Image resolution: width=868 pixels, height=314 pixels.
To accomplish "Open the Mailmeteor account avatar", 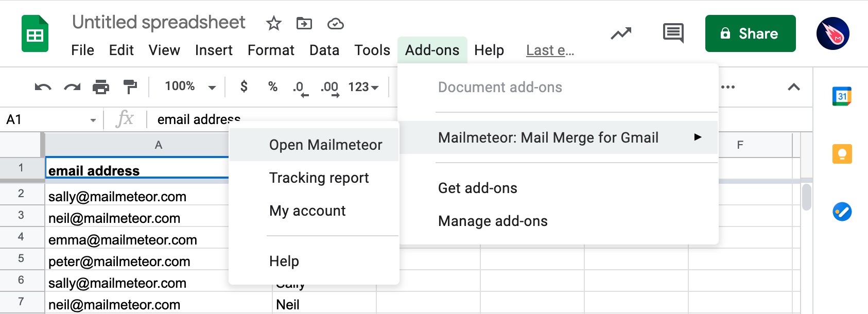I will [x=832, y=33].
